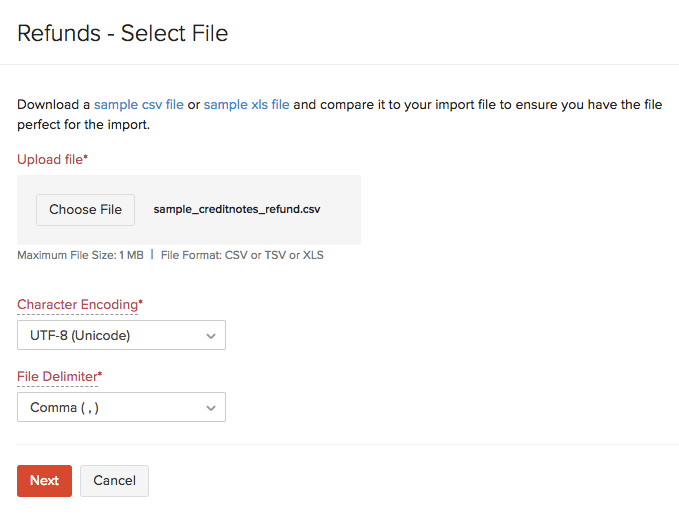Click the File Delimiter label
Viewport: 679px width, 514px height.
click(56, 376)
